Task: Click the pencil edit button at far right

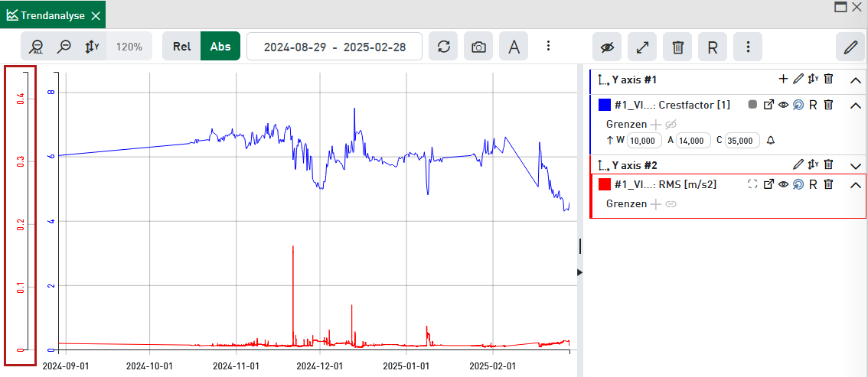Action: click(x=850, y=47)
